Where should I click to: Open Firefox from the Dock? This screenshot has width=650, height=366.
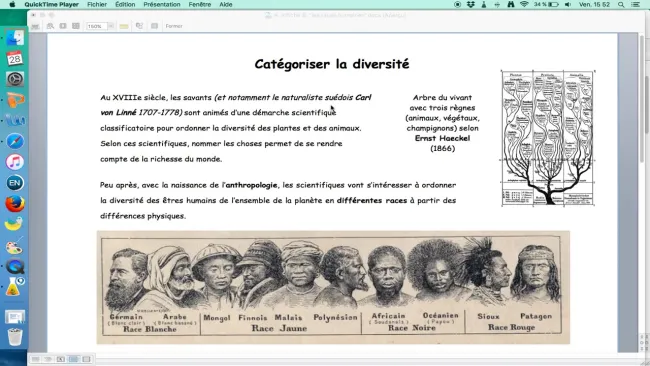[15, 204]
